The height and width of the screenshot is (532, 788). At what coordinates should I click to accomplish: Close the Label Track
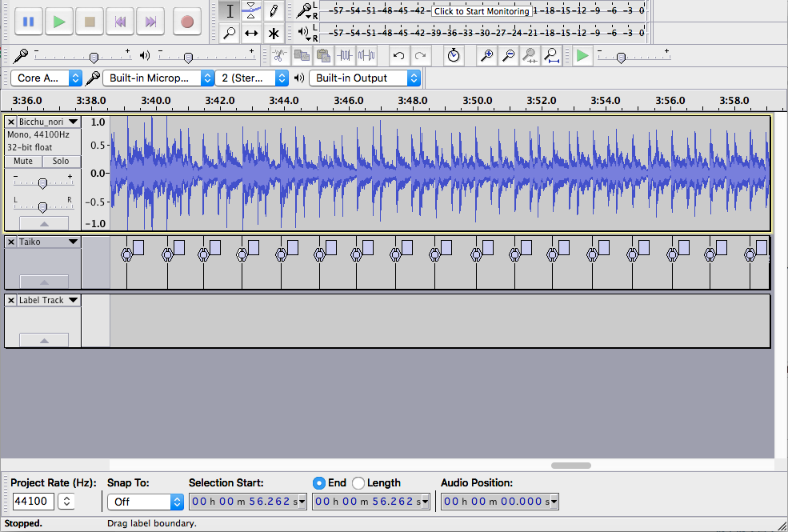(x=11, y=300)
